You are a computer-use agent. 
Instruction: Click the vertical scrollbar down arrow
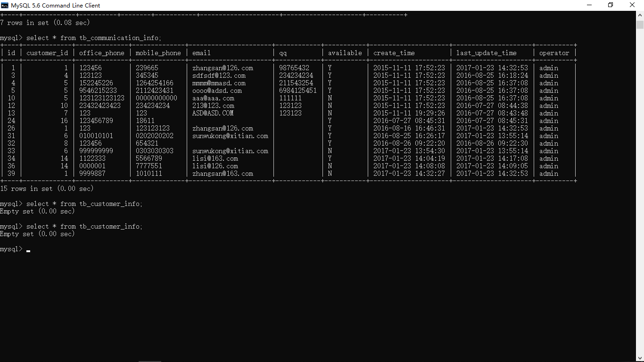[x=640, y=358]
